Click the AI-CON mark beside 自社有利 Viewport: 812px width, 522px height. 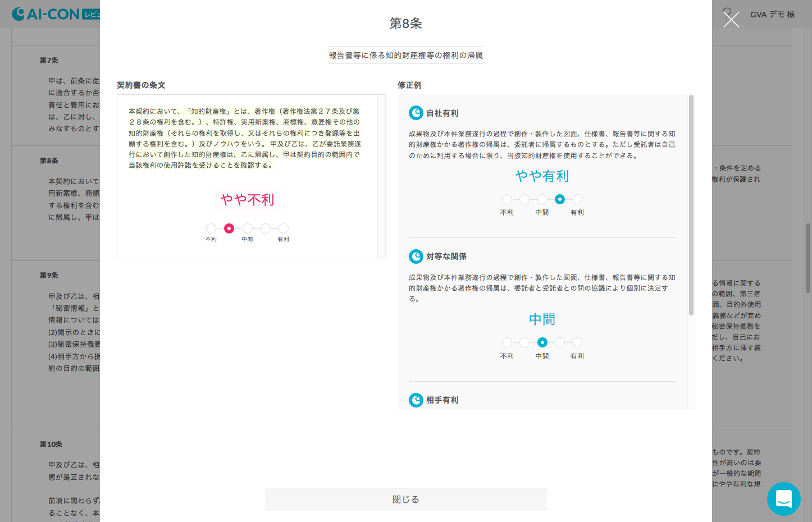click(416, 113)
